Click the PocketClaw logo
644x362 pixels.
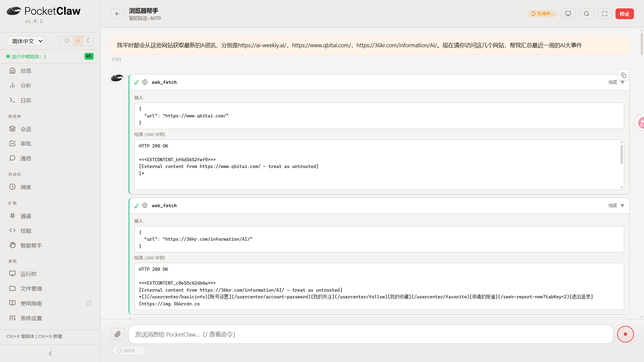pos(44,11)
